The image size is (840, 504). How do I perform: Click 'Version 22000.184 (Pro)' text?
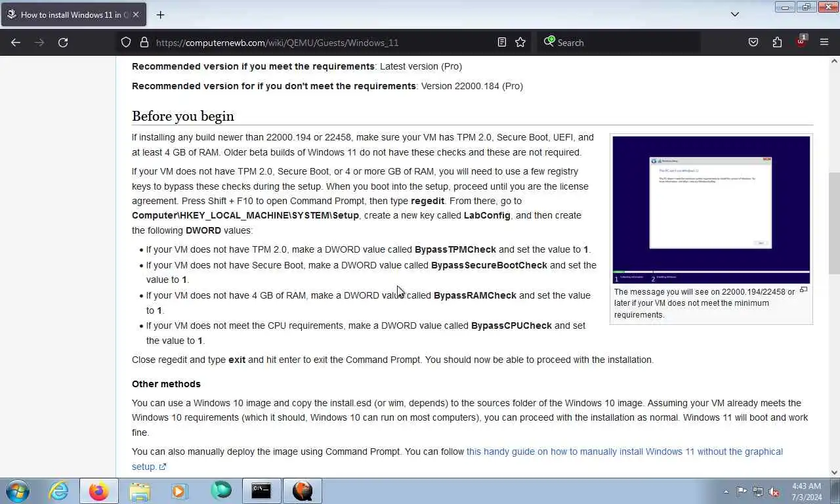pyautogui.click(x=472, y=86)
